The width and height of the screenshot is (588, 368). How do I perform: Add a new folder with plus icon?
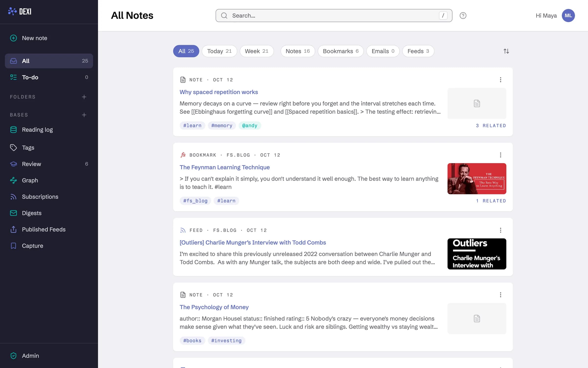(x=84, y=97)
